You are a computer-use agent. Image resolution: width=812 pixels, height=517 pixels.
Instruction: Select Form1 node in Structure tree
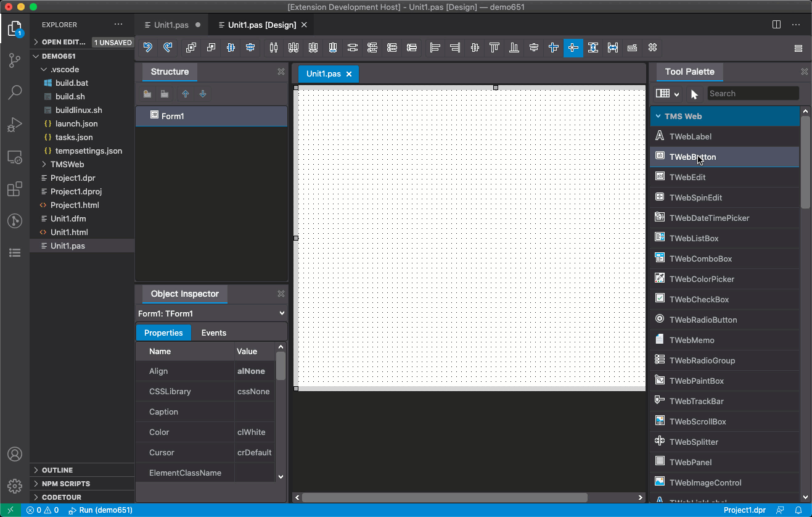tap(211, 116)
